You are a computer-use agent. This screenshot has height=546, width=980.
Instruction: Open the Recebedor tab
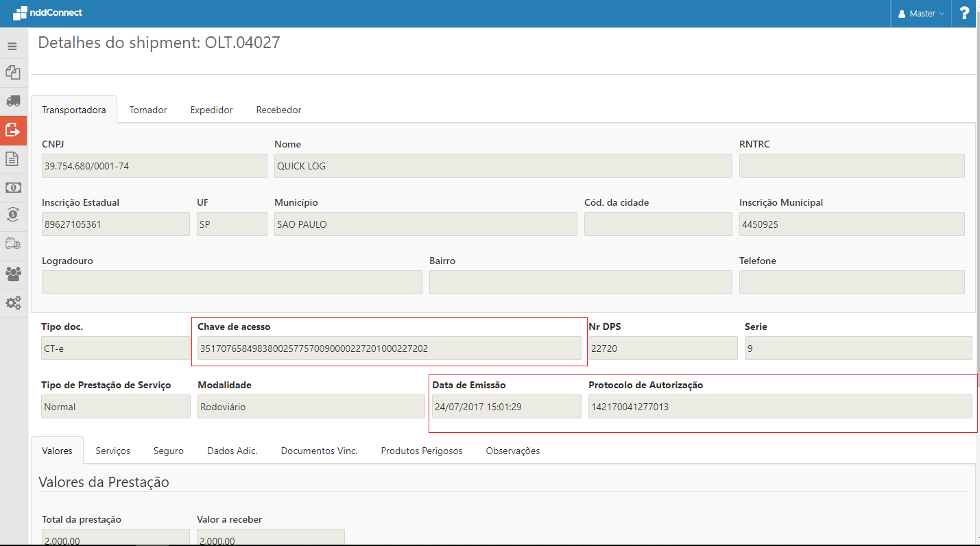click(x=278, y=110)
